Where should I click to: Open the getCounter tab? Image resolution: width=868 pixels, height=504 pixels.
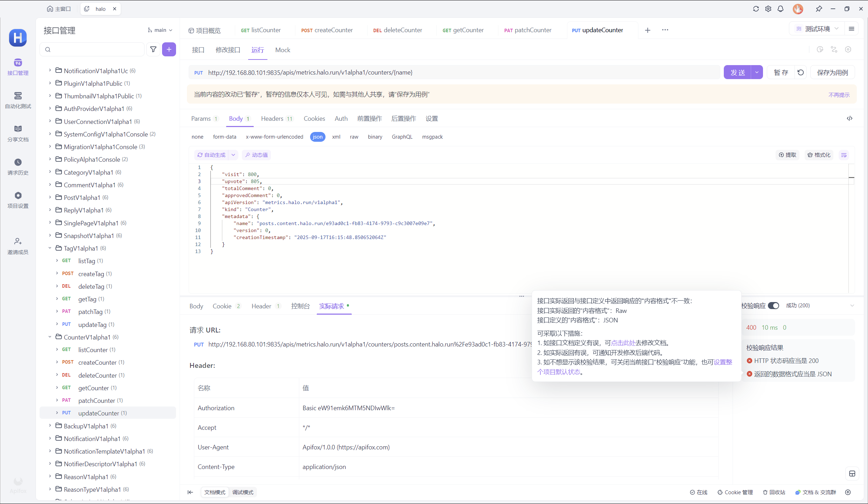463,30
